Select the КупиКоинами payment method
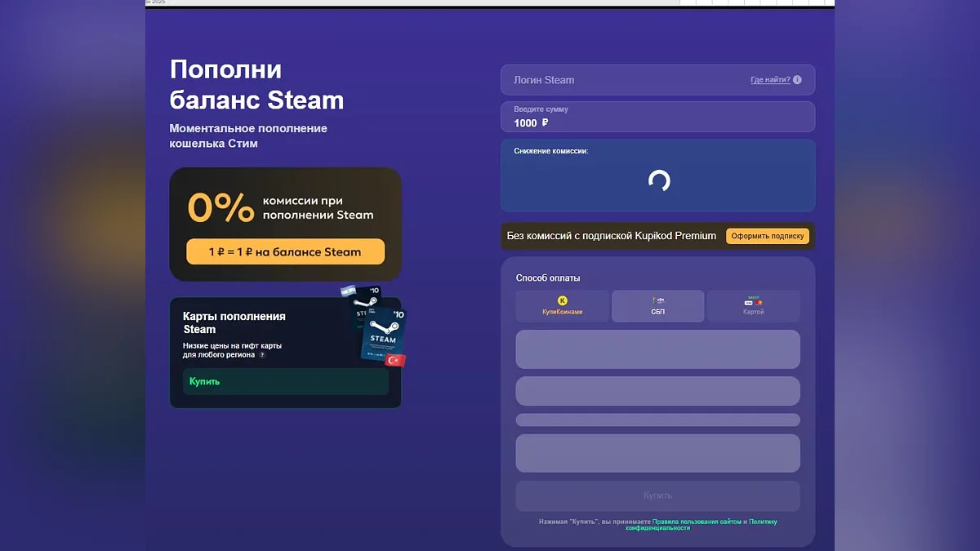Image resolution: width=980 pixels, height=551 pixels. 563,306
